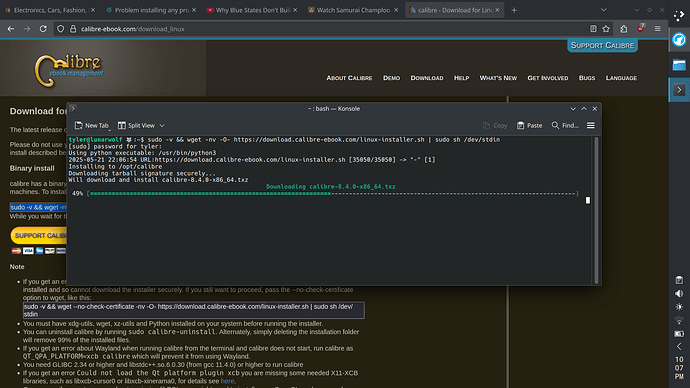Image resolution: width=690 pixels, height=388 pixels.
Task: Open About Calibre page
Action: [x=349, y=78]
